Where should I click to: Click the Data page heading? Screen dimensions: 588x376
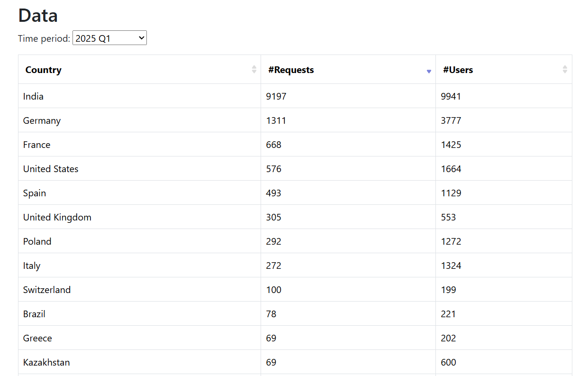click(x=38, y=16)
